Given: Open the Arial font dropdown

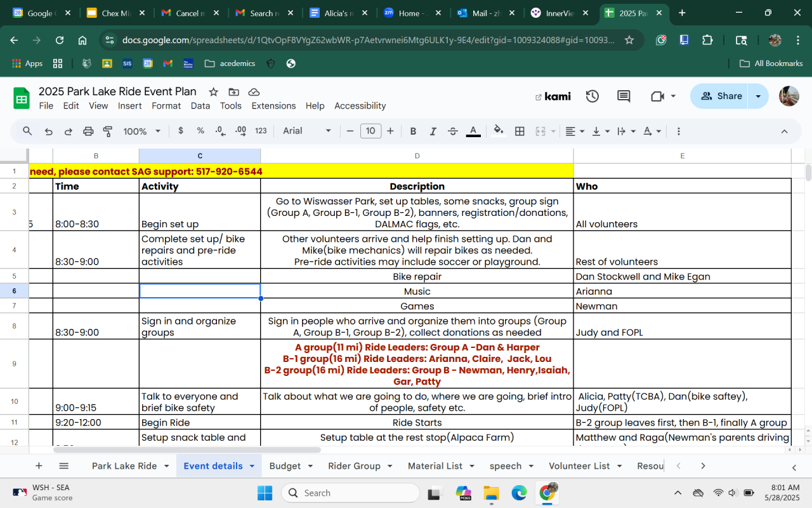Looking at the screenshot, I should [307, 131].
